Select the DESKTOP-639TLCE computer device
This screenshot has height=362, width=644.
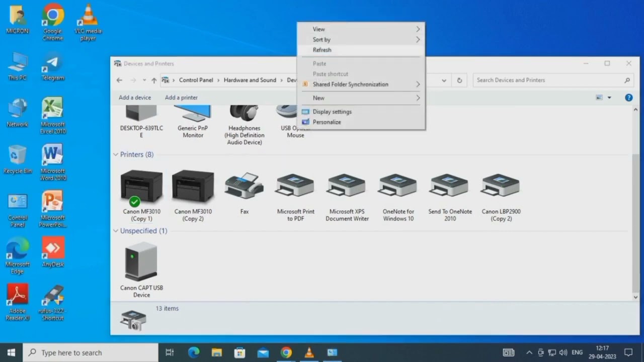(x=142, y=123)
